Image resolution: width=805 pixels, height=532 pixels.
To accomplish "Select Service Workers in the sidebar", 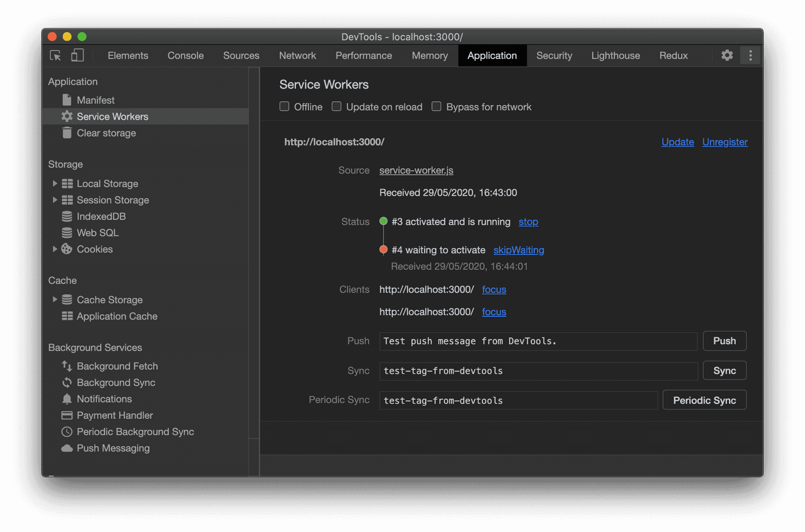I will pyautogui.click(x=112, y=116).
